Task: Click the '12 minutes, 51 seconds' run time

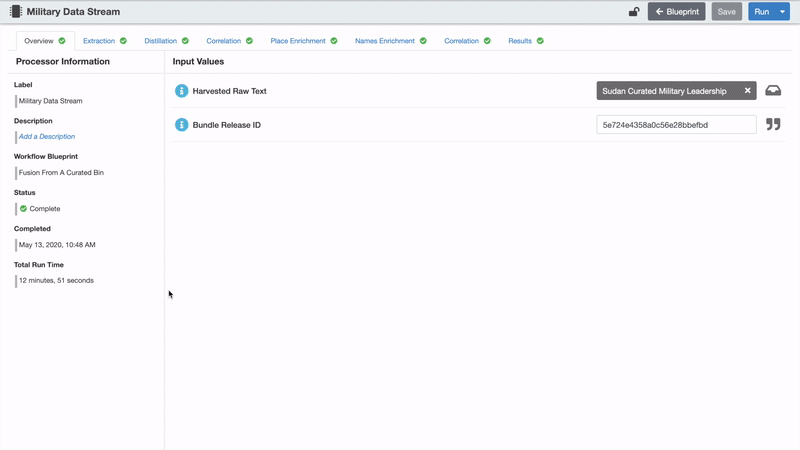Action: pyautogui.click(x=56, y=280)
